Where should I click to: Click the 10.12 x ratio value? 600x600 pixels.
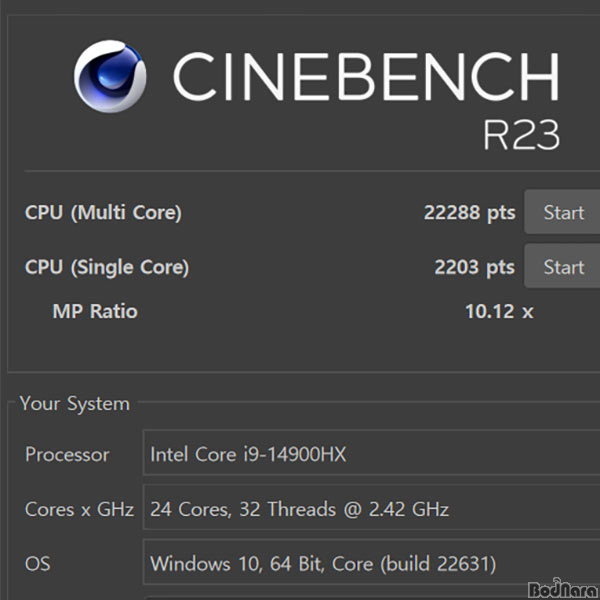pos(499,311)
